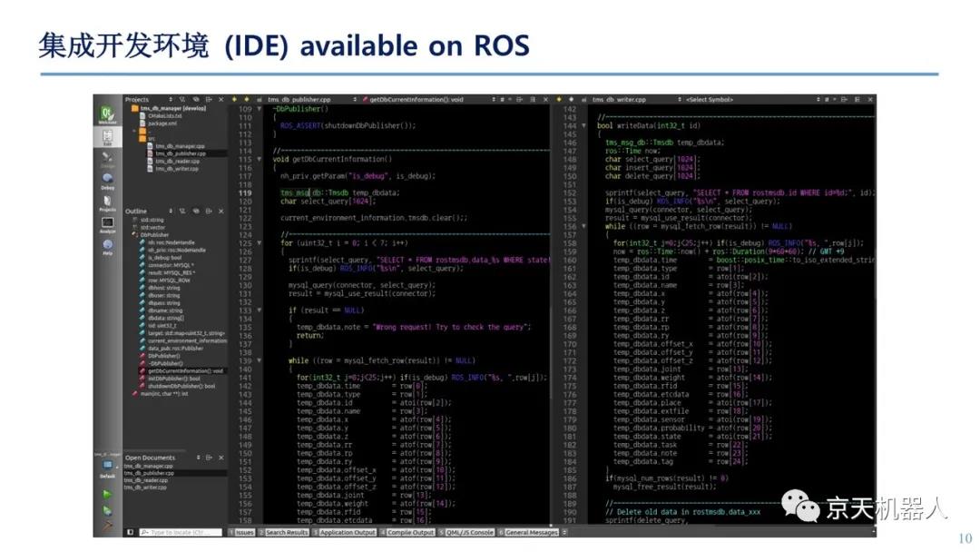
Task: Select main(int, char **): int in Outline
Action: tap(160, 394)
